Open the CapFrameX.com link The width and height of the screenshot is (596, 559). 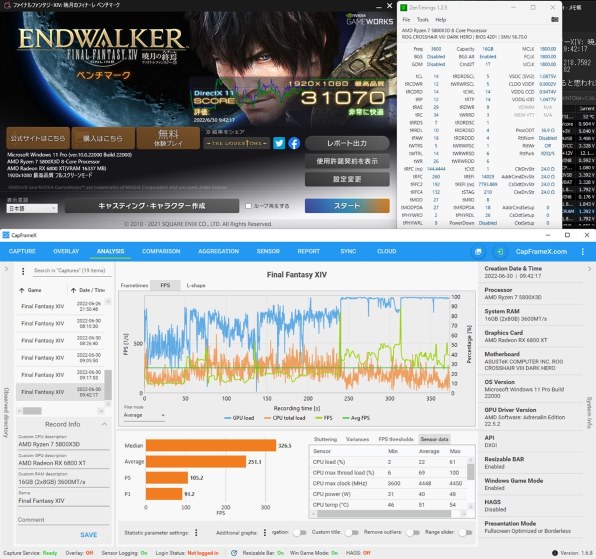pos(541,252)
